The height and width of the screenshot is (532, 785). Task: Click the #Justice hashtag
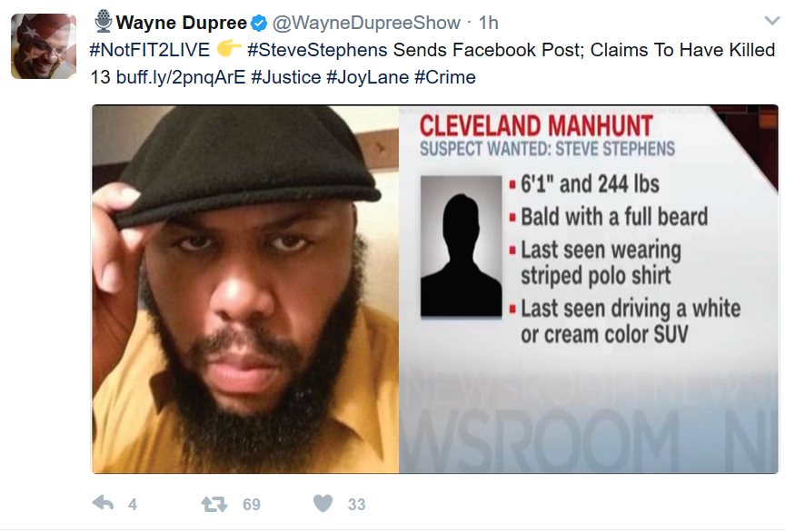[286, 77]
